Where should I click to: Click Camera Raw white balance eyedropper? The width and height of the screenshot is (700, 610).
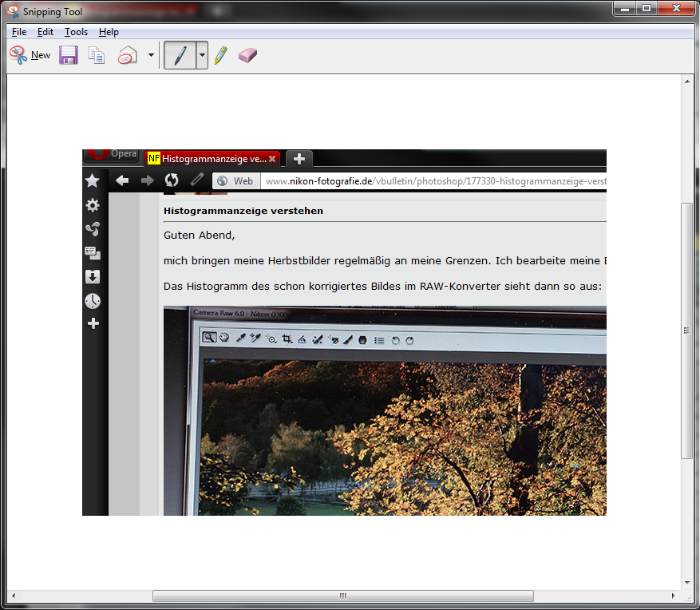(x=240, y=338)
